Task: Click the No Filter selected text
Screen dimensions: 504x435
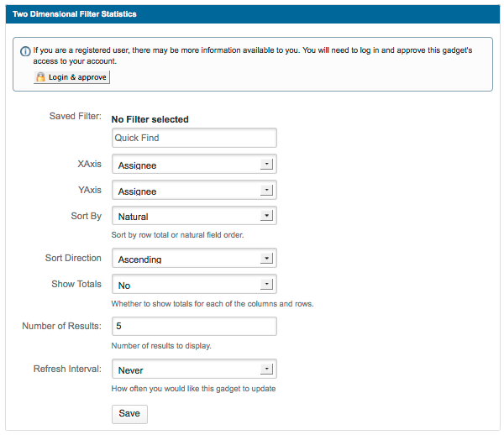Action: (x=150, y=119)
